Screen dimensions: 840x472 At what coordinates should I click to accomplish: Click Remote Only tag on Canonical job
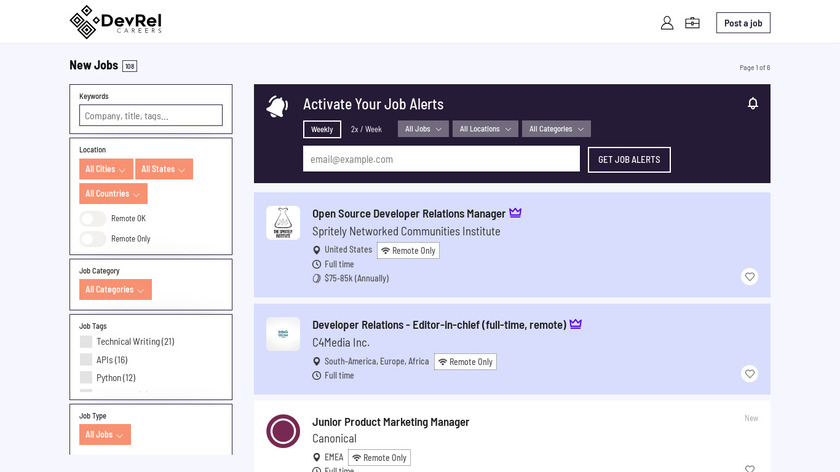tap(379, 458)
